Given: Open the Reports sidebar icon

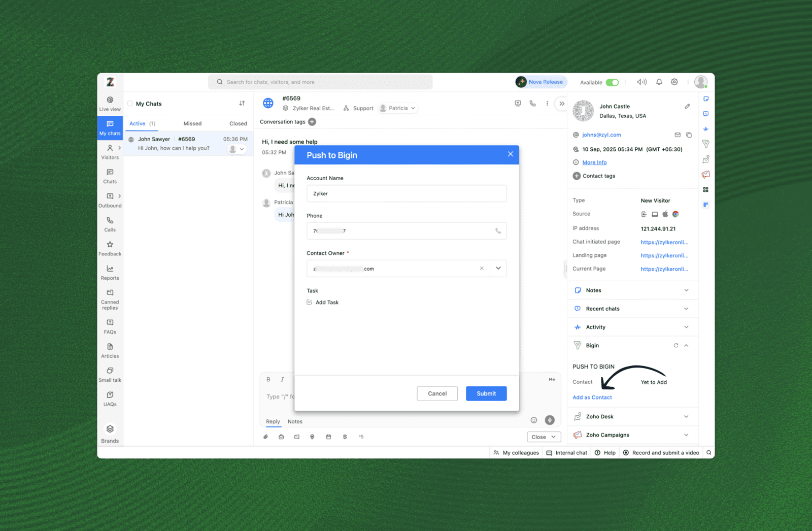Looking at the screenshot, I should [x=110, y=269].
